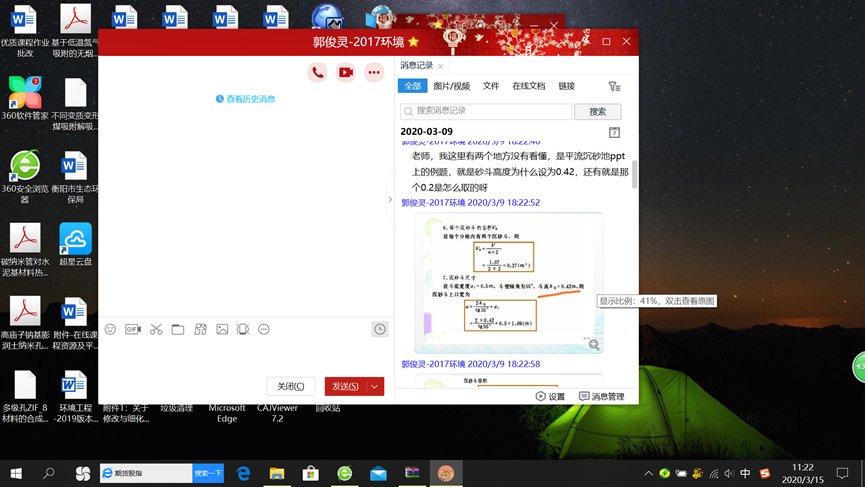Start a video call in chat

tap(345, 72)
